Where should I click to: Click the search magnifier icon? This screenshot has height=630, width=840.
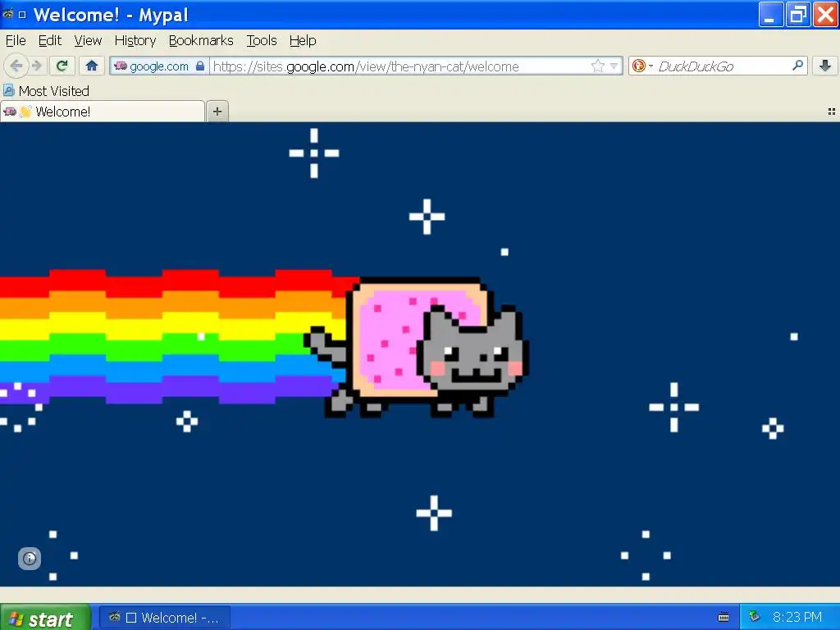[797, 66]
